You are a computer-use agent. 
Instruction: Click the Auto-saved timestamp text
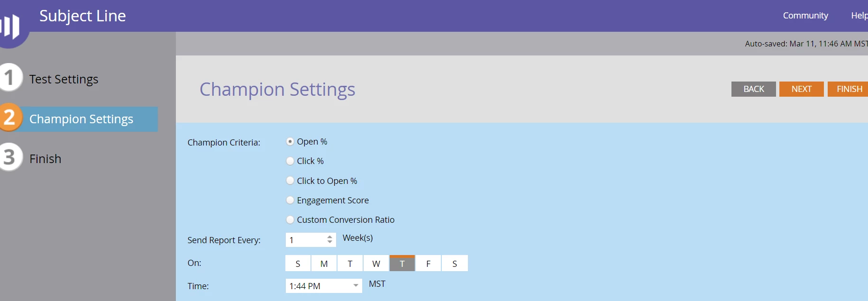click(x=806, y=44)
